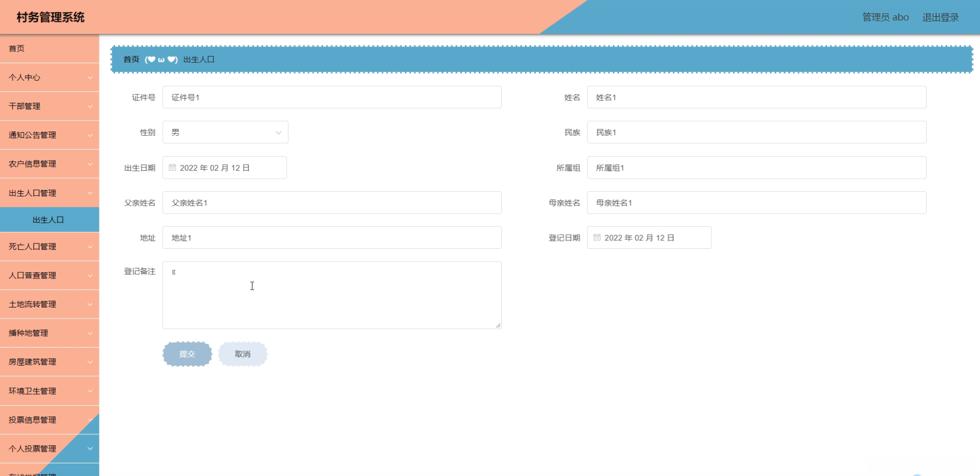The height and width of the screenshot is (476, 980).
Task: Click the 登记备注 field label
Action: (139, 272)
